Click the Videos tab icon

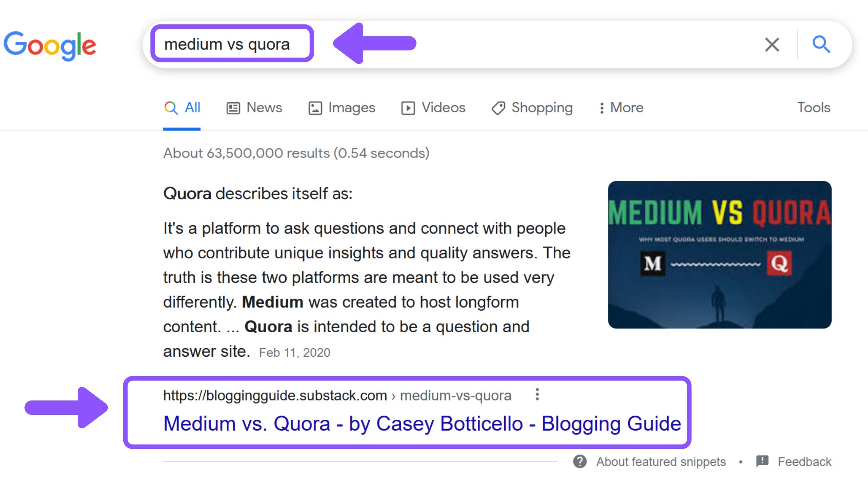coord(407,108)
